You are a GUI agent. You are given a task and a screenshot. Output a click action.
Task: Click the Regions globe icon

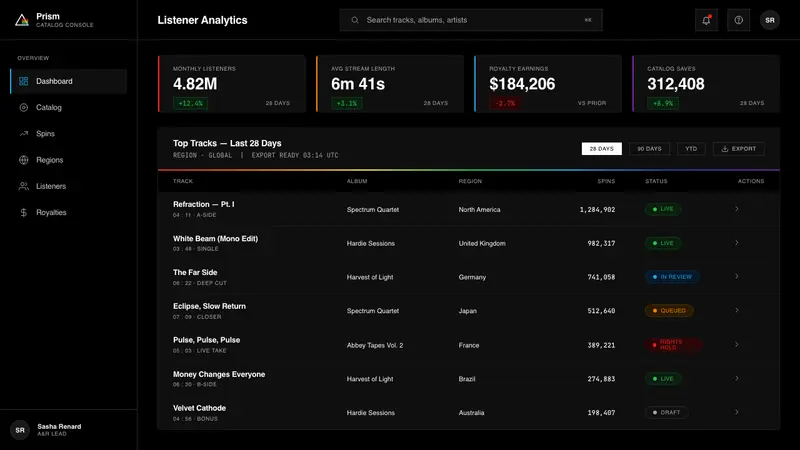23,160
